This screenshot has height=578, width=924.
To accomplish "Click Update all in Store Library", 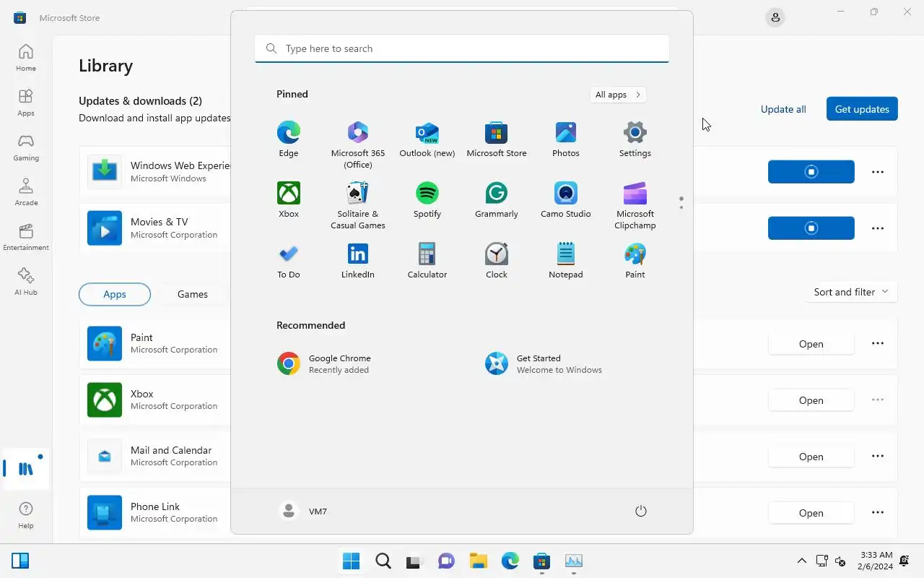I will pos(783,109).
